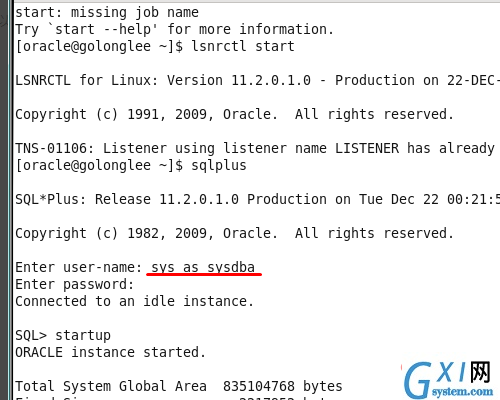Image resolution: width=500 pixels, height=400 pixels.
Task: Click the 'ORACLE instance started.' message
Action: (x=110, y=352)
